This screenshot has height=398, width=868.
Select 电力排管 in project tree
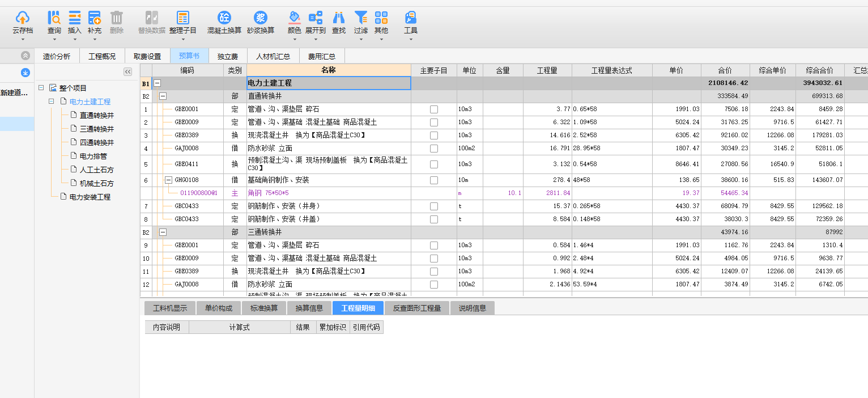point(93,156)
